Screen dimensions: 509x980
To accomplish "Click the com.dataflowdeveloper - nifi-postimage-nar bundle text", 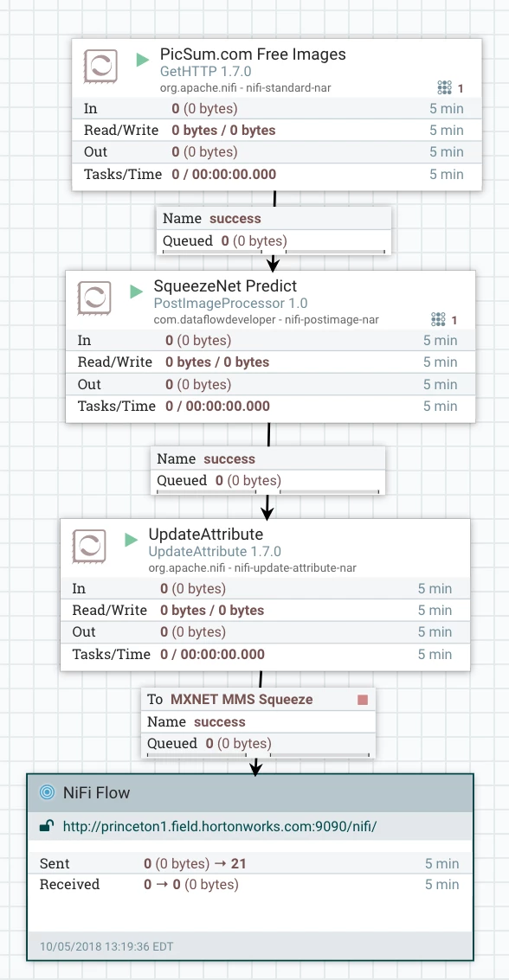I will [x=267, y=320].
